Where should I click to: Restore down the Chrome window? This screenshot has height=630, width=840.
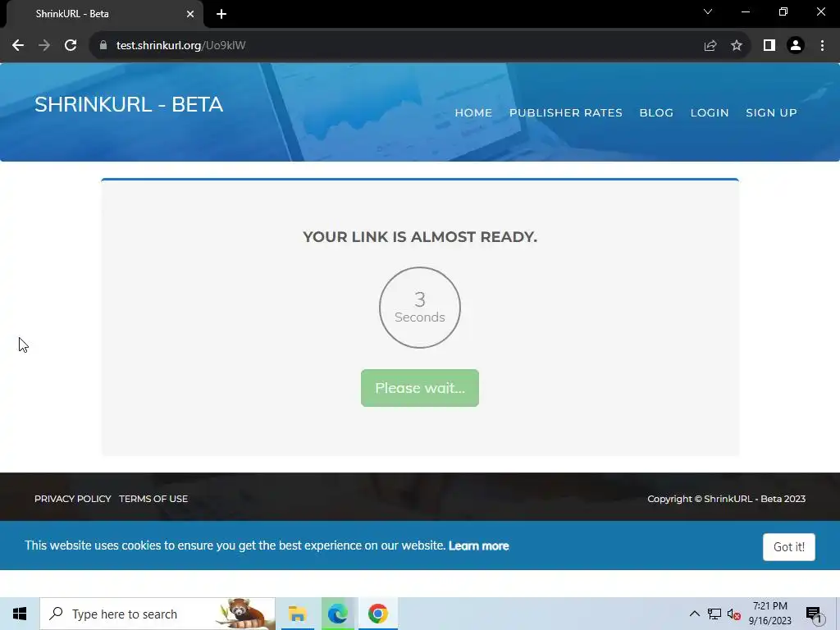[x=783, y=11]
